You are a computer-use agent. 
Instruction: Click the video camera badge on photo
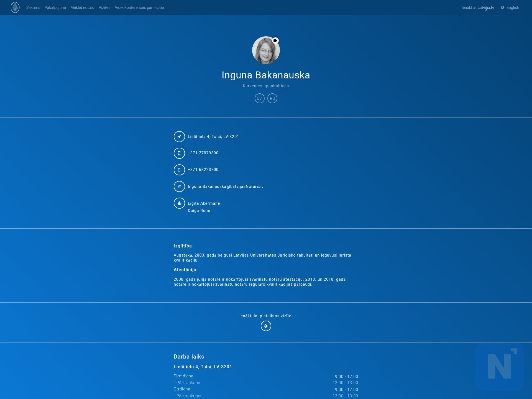(x=275, y=40)
